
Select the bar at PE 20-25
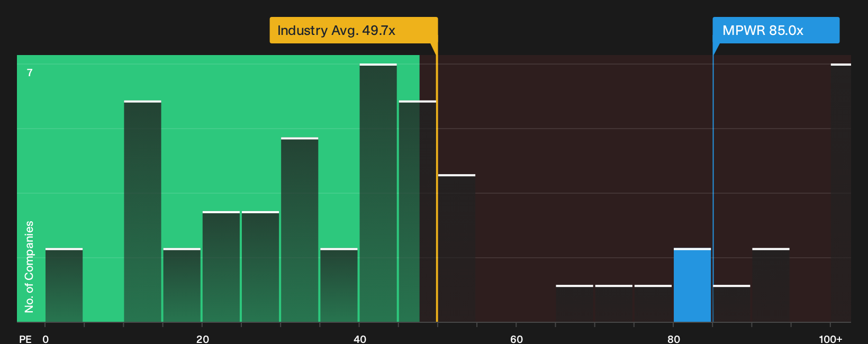click(221, 267)
